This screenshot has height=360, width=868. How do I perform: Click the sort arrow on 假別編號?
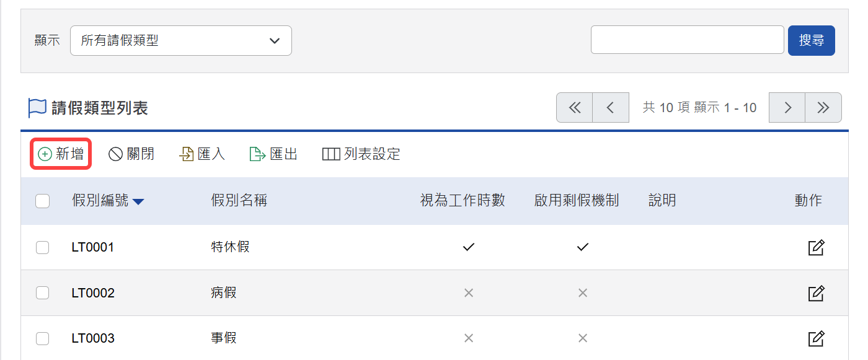point(140,201)
